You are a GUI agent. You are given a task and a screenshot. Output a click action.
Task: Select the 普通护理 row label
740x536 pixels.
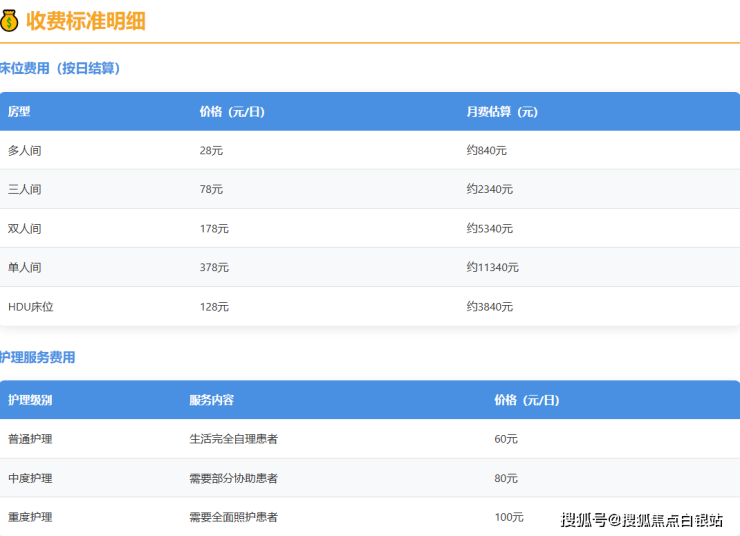[30, 439]
